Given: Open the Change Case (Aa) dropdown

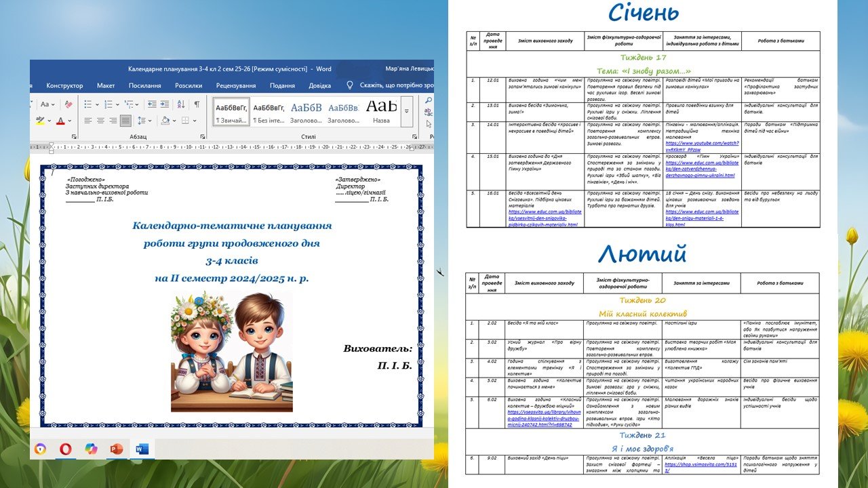Looking at the screenshot, I should [47, 104].
